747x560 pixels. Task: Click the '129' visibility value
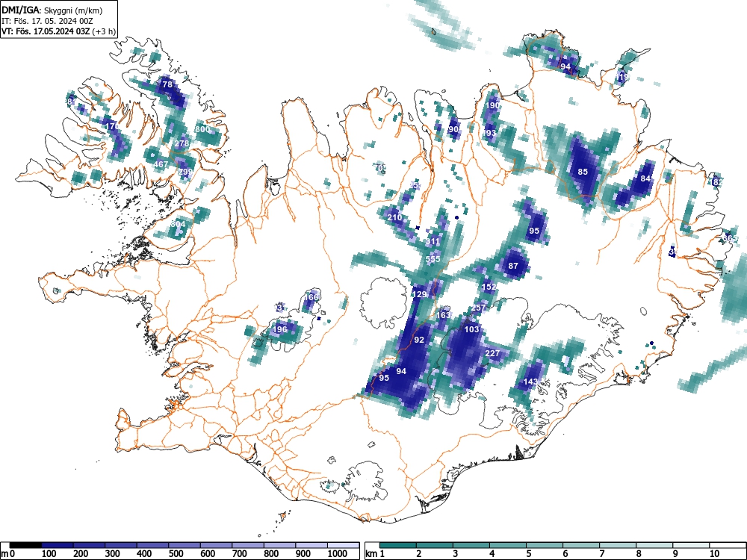419,294
